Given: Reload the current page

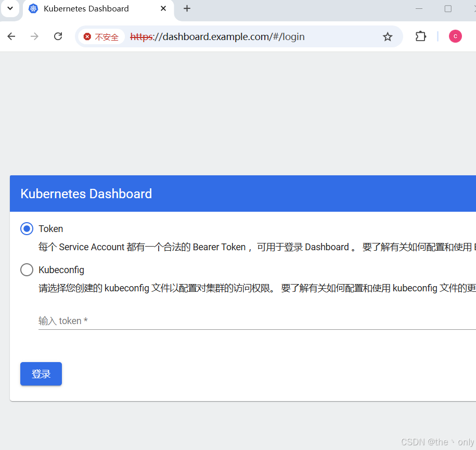Looking at the screenshot, I should click(x=58, y=36).
